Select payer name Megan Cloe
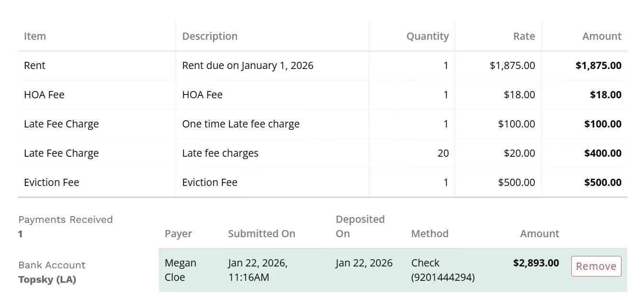 click(180, 270)
